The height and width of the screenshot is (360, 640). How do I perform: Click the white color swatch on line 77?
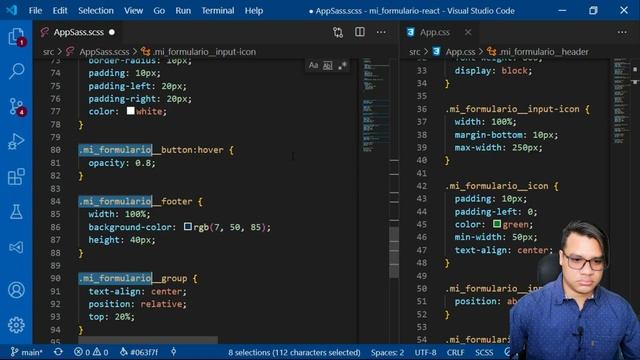(x=131, y=111)
